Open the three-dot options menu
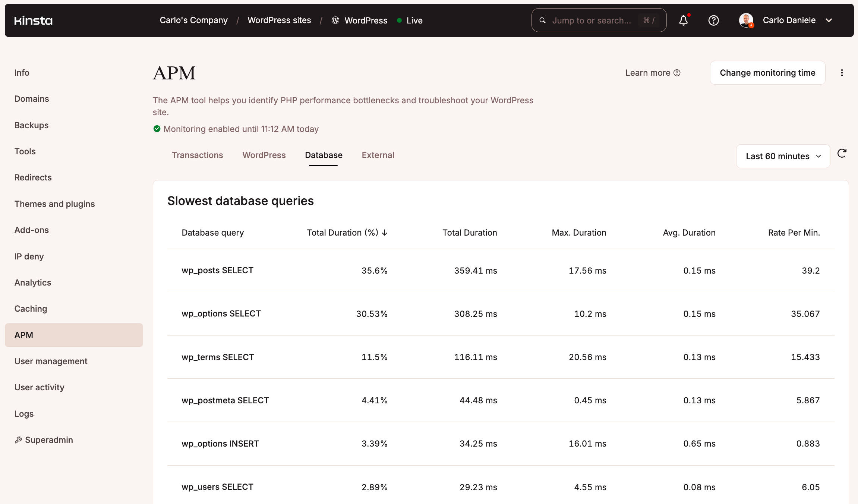Screen dimensions: 858x504 (842, 73)
